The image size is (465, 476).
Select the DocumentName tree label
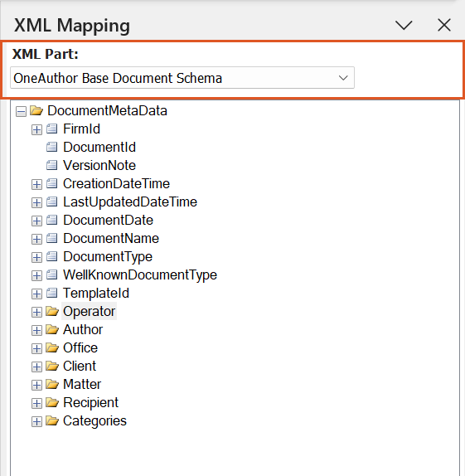click(x=111, y=238)
